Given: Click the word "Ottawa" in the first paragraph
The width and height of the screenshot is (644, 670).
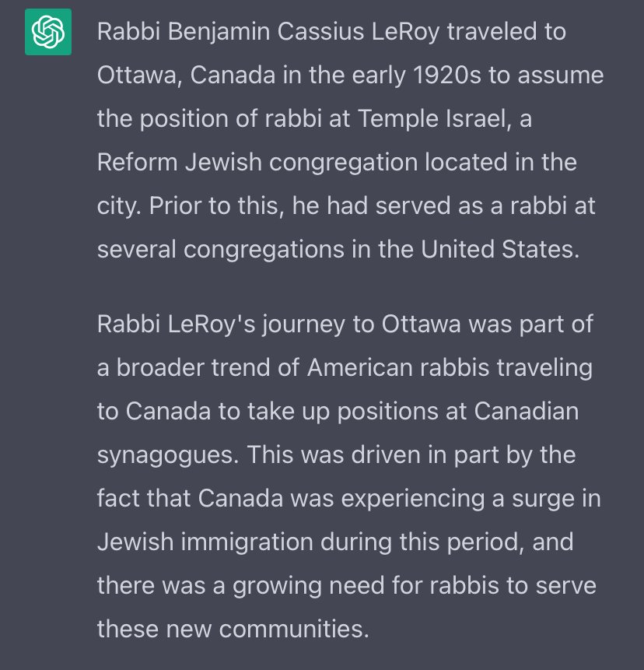Looking at the screenshot, I should point(139,76).
